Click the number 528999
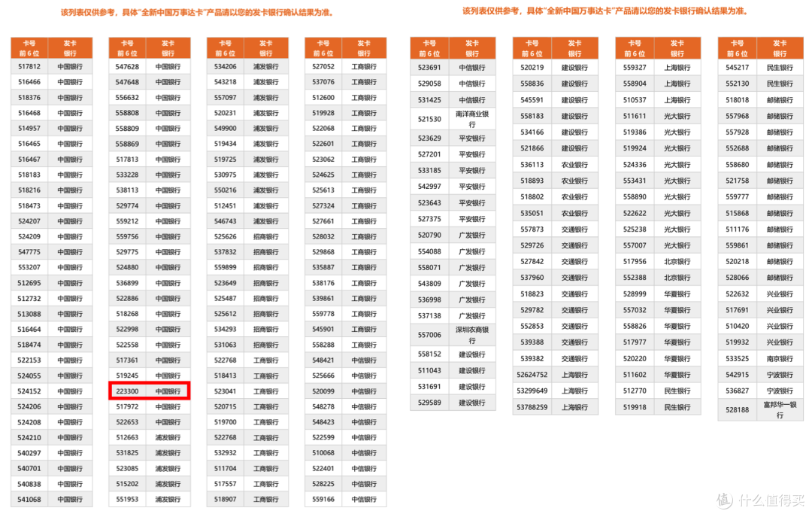The image size is (812, 517). [635, 293]
